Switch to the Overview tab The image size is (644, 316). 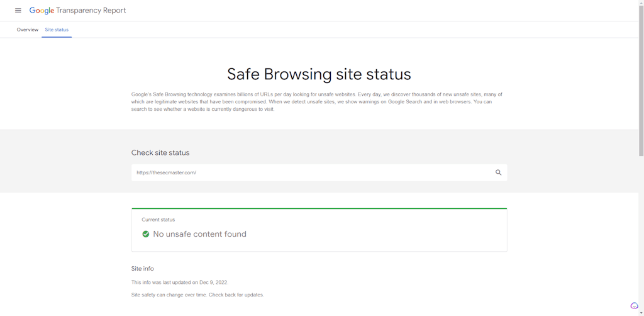(28, 30)
